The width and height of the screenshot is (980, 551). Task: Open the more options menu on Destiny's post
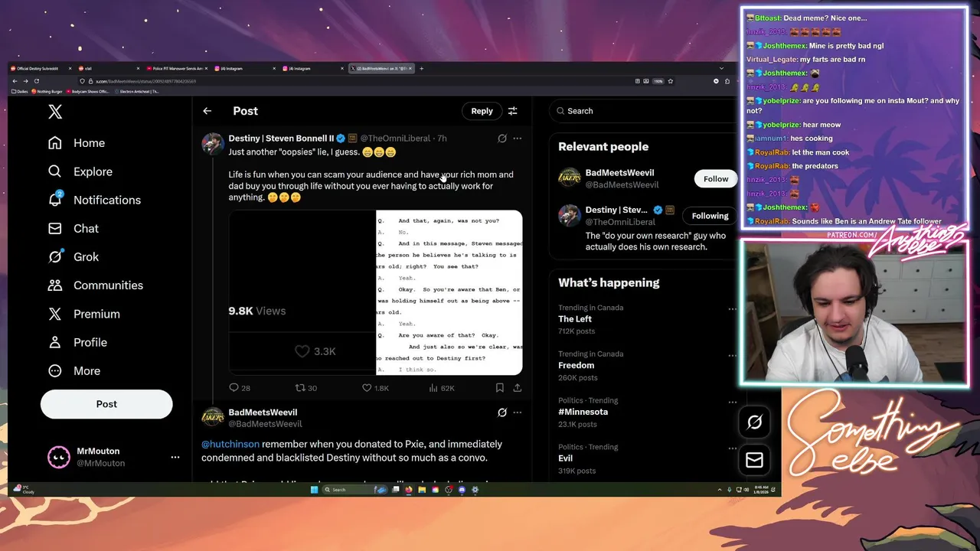pos(518,139)
